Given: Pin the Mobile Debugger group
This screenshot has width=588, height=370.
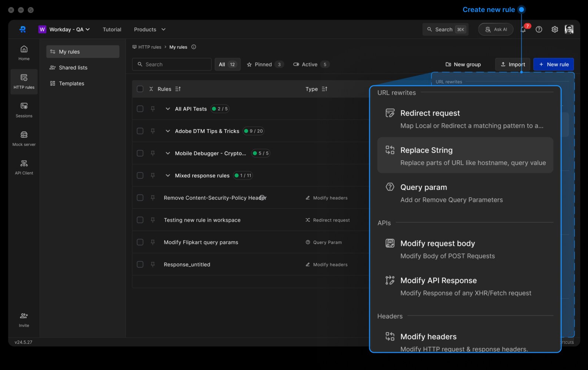Looking at the screenshot, I should [153, 153].
